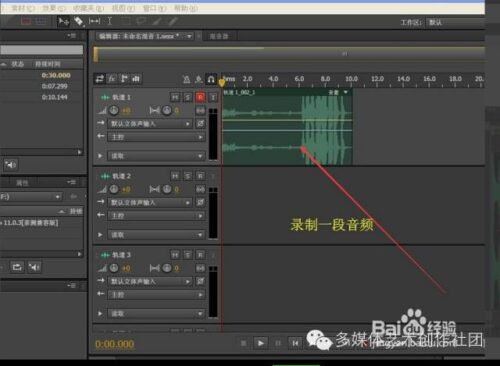This screenshot has height=366, width=500.
Task: Toggle monitor input I button on track 1
Action: click(213, 97)
